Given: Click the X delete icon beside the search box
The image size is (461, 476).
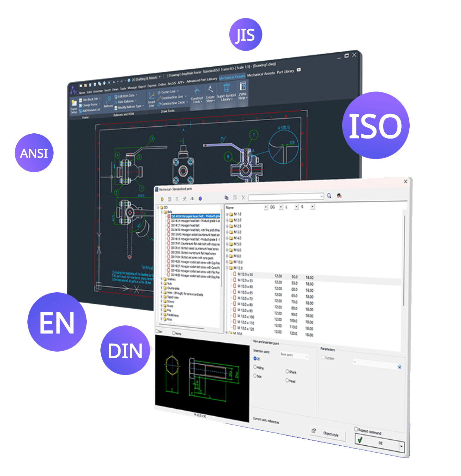Looking at the screenshot, I should tap(243, 197).
